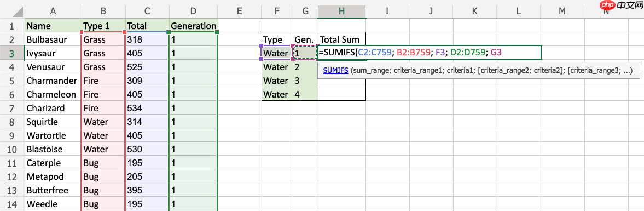The width and height of the screenshot is (644, 211).
Task: Select row 1 header
Action: click(x=12, y=26)
